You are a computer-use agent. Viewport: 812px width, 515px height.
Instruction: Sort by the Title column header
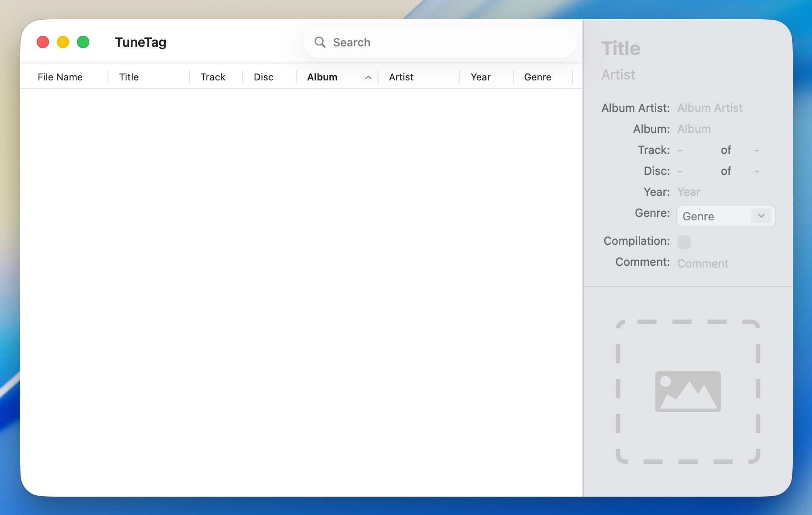point(129,77)
